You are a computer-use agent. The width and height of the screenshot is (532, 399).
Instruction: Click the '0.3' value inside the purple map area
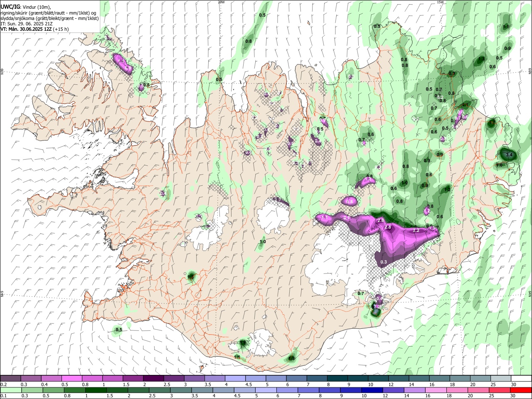pyautogui.click(x=384, y=262)
